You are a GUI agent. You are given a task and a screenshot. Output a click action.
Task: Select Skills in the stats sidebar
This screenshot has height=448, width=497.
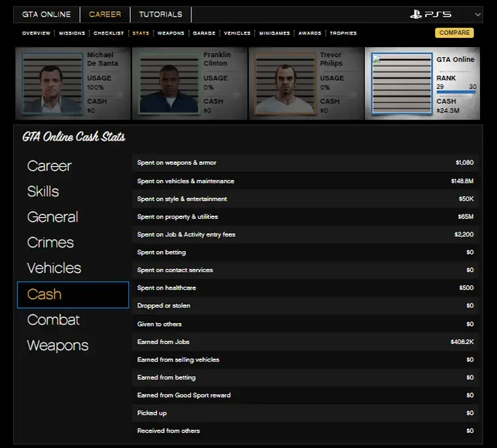tap(43, 192)
